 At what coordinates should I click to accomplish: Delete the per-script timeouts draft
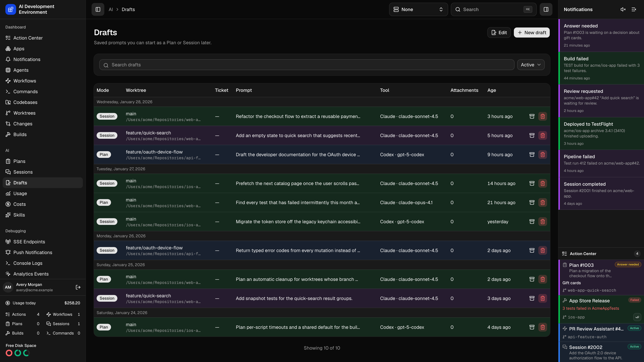pos(543,327)
